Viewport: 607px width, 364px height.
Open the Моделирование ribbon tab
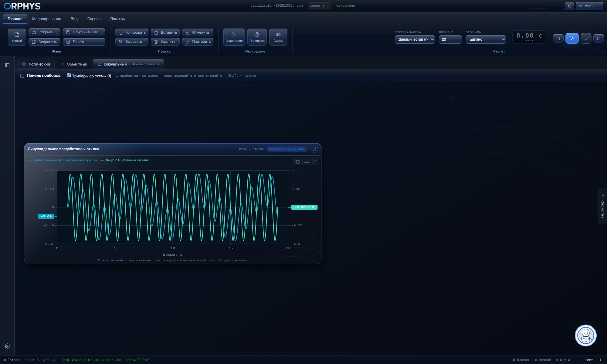pyautogui.click(x=46, y=19)
